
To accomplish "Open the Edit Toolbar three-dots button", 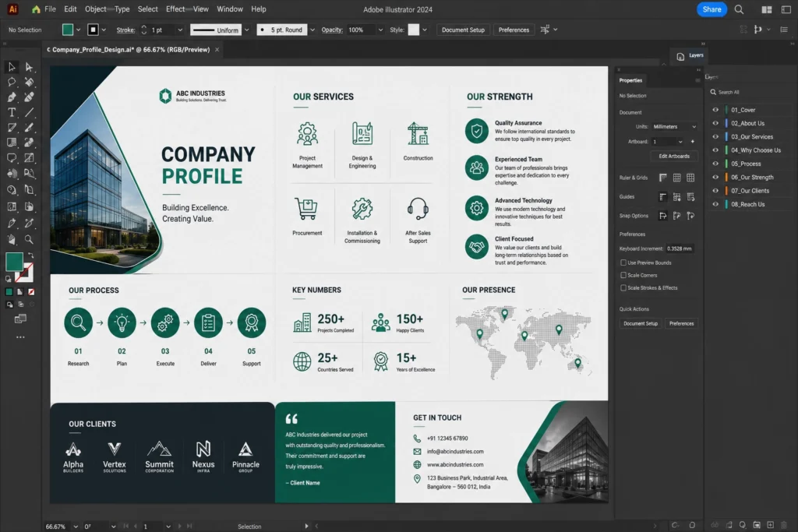I will tap(20, 337).
